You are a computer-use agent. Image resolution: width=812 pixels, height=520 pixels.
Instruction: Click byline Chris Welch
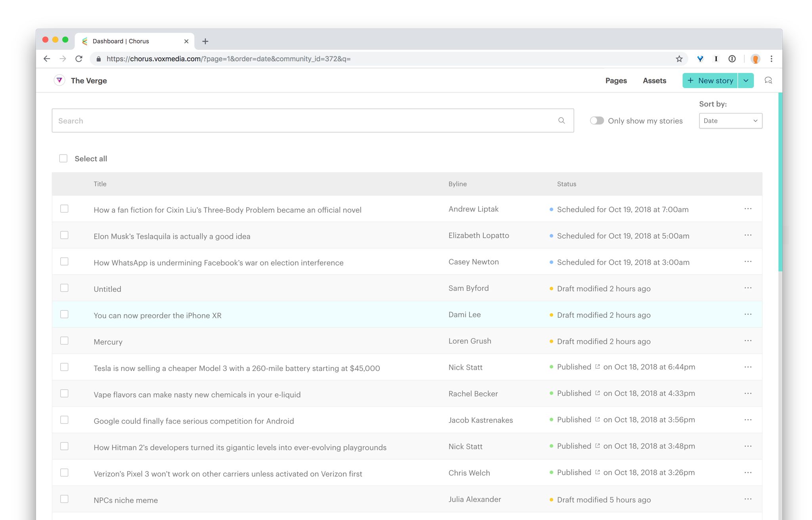[x=469, y=473]
